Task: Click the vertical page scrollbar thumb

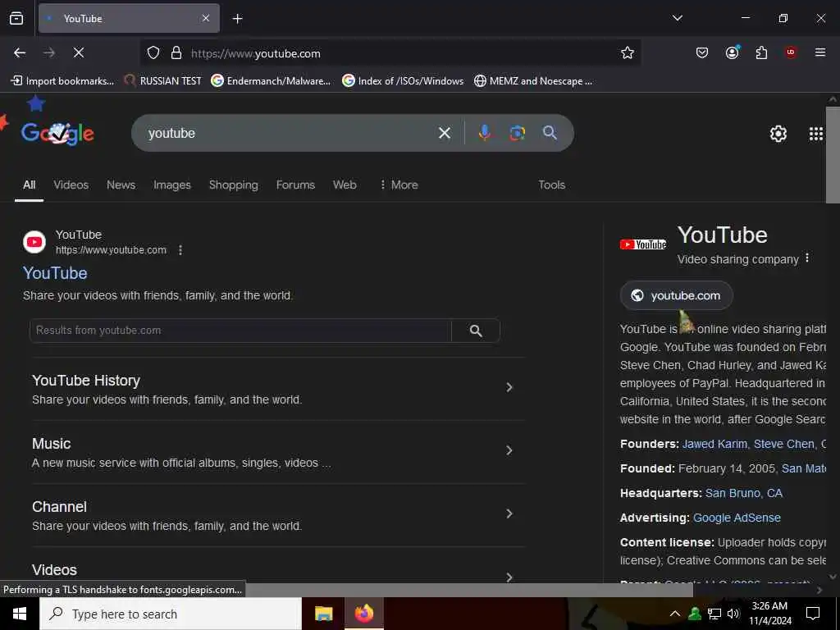Action: pos(833,155)
